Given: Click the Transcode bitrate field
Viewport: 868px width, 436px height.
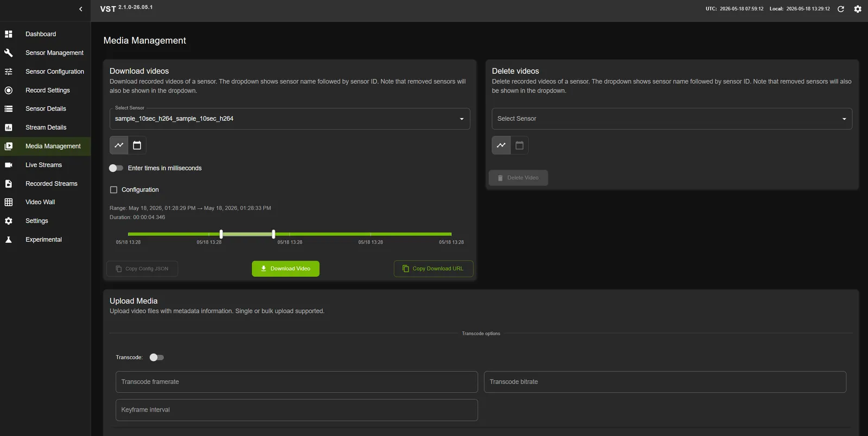Looking at the screenshot, I should pos(665,382).
